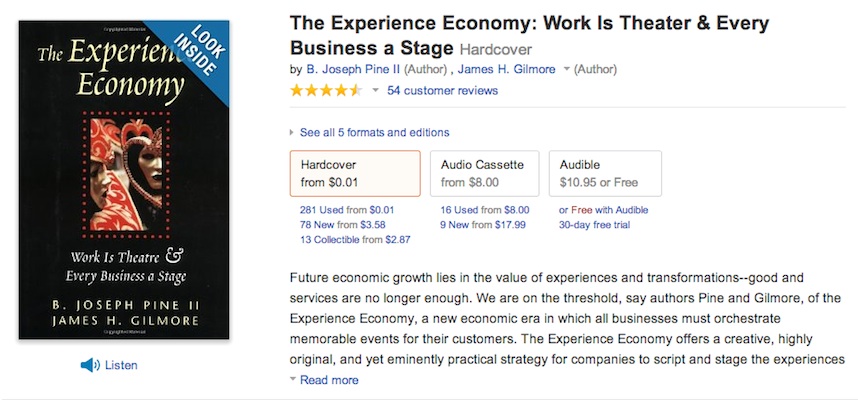Open 9 New from $17.99 offers
Screen dimensions: 858x400
tap(483, 224)
